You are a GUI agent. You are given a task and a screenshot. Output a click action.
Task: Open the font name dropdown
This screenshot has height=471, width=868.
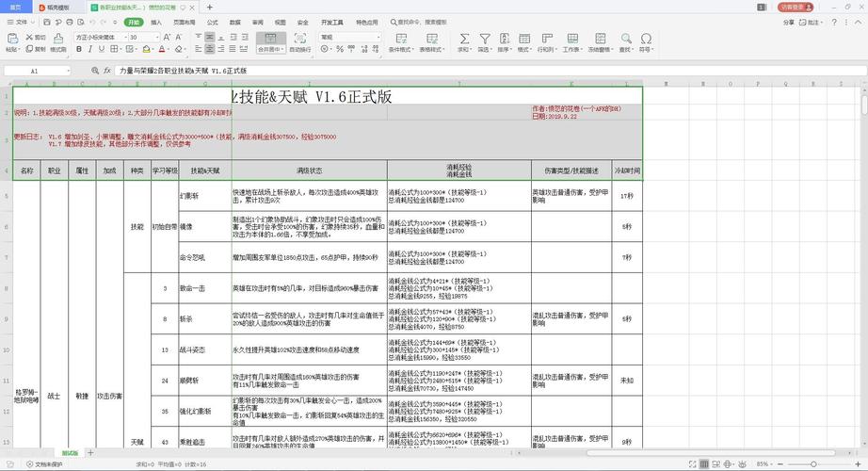pos(125,37)
